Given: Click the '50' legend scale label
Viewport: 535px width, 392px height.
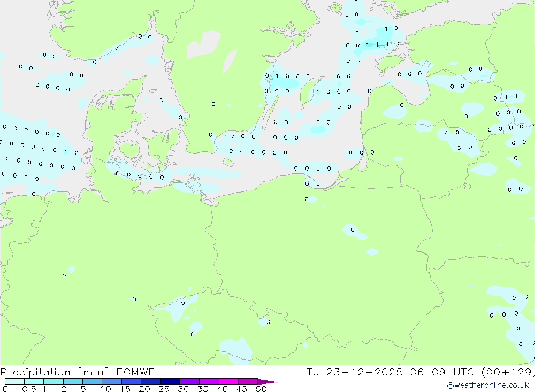Looking at the screenshot, I should [x=262, y=389].
